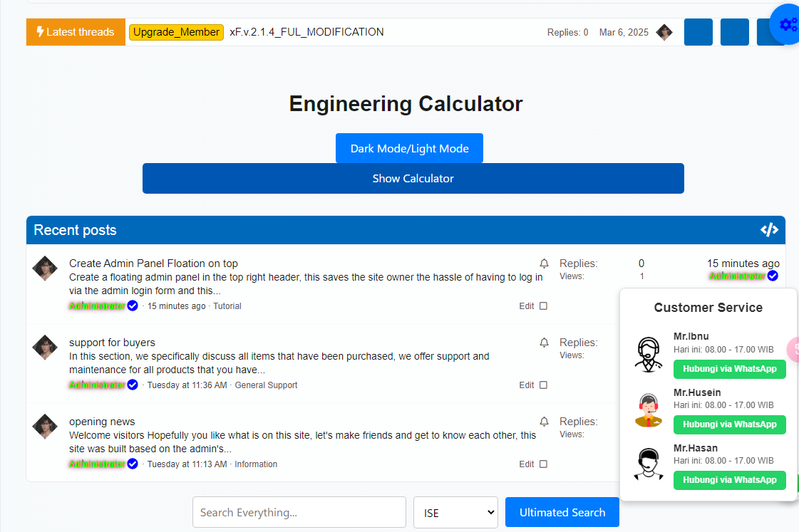
Task: Click the Upgrade_Member prefix label
Action: click(x=176, y=32)
